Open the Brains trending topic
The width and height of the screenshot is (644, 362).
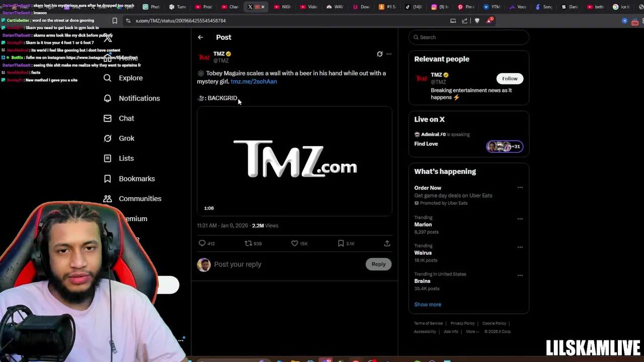click(x=422, y=281)
